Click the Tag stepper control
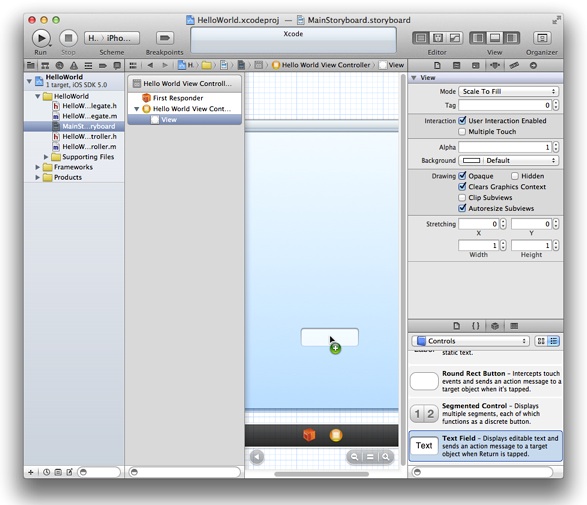Image resolution: width=587 pixels, height=505 pixels. pyautogui.click(x=556, y=105)
